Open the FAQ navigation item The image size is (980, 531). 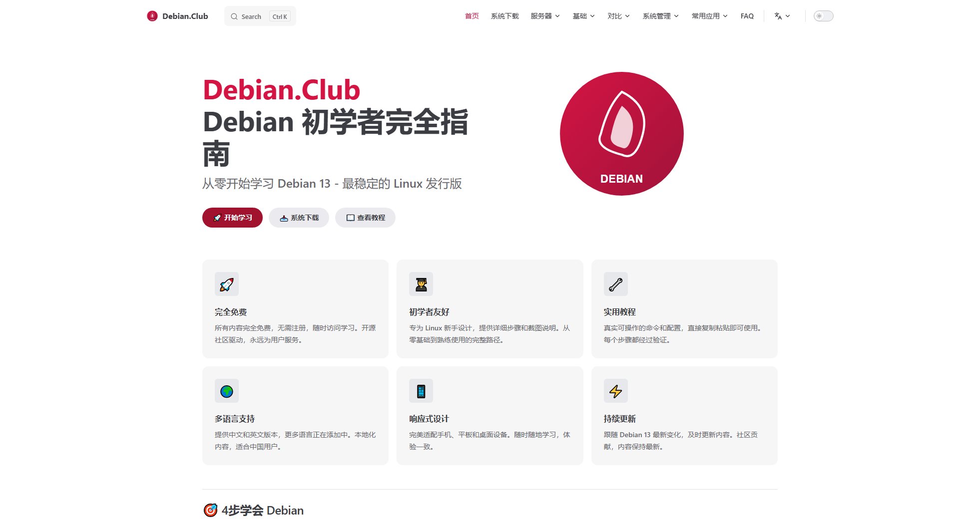(x=747, y=16)
